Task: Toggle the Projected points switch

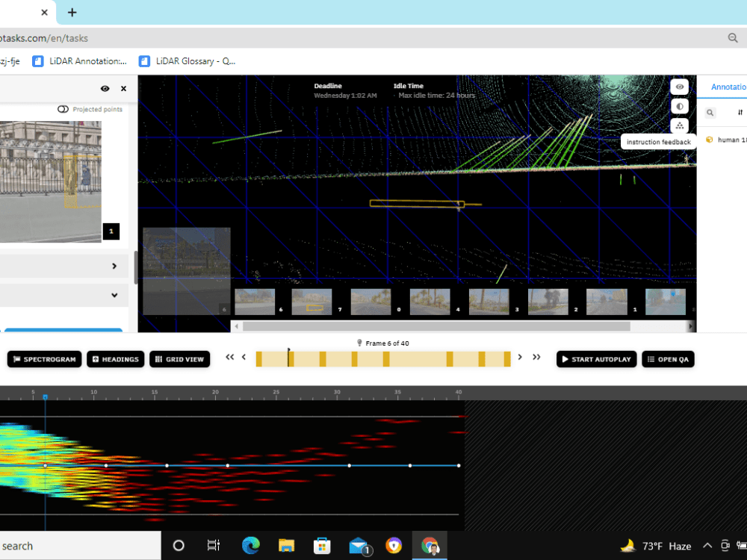Action: pos(63,109)
